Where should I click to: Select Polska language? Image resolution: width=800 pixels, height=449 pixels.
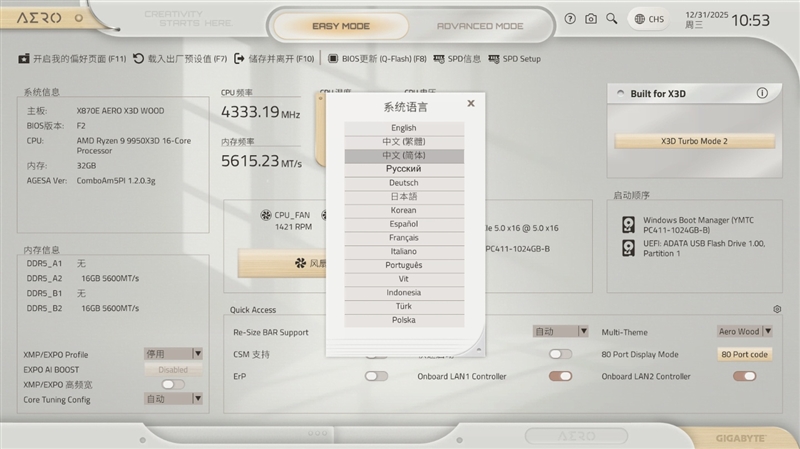404,320
